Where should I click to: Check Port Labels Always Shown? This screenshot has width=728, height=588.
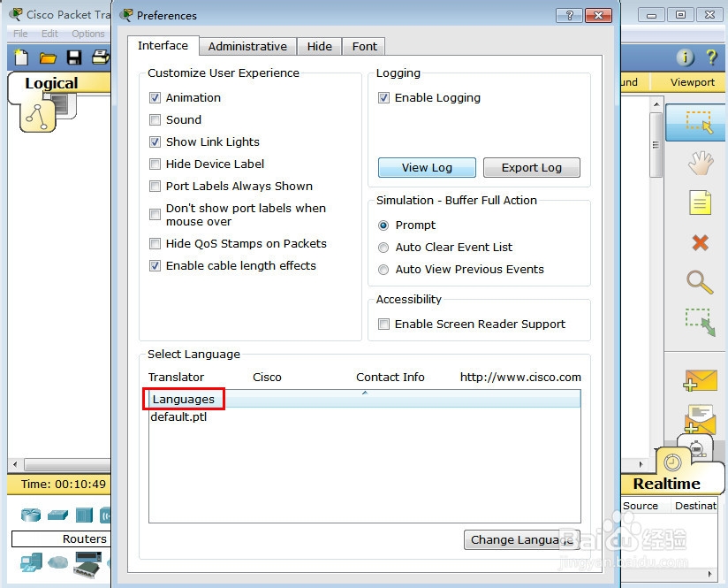click(155, 186)
